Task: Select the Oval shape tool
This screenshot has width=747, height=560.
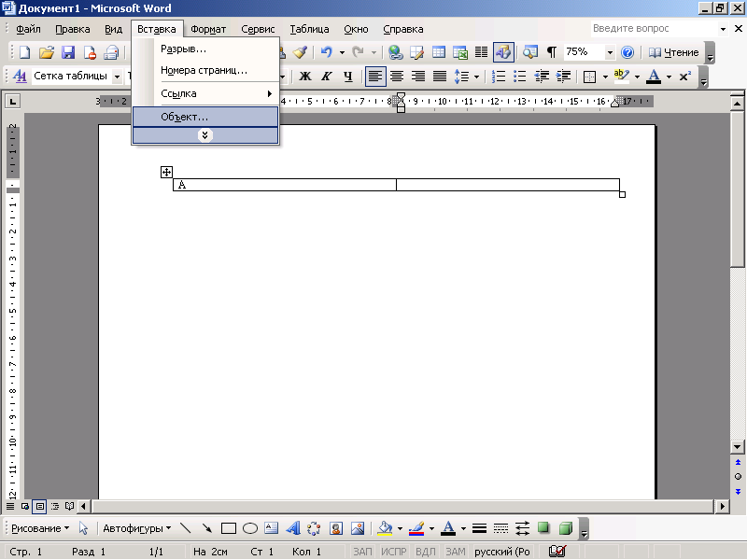Action: [x=250, y=528]
